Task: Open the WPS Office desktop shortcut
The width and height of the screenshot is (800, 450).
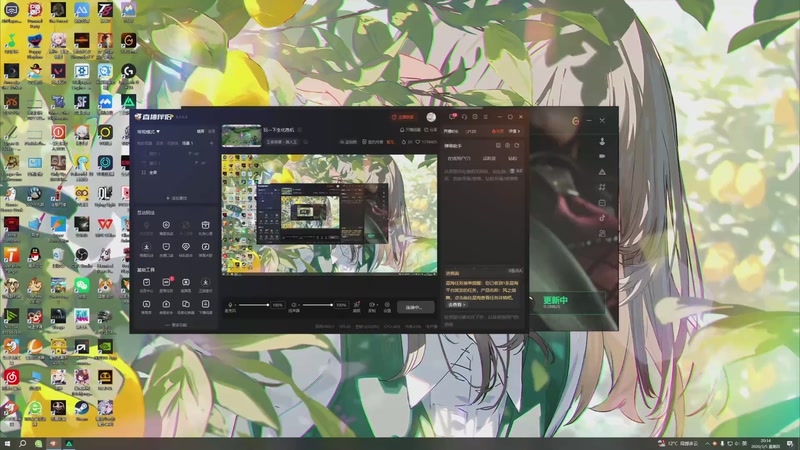Action: [105, 225]
